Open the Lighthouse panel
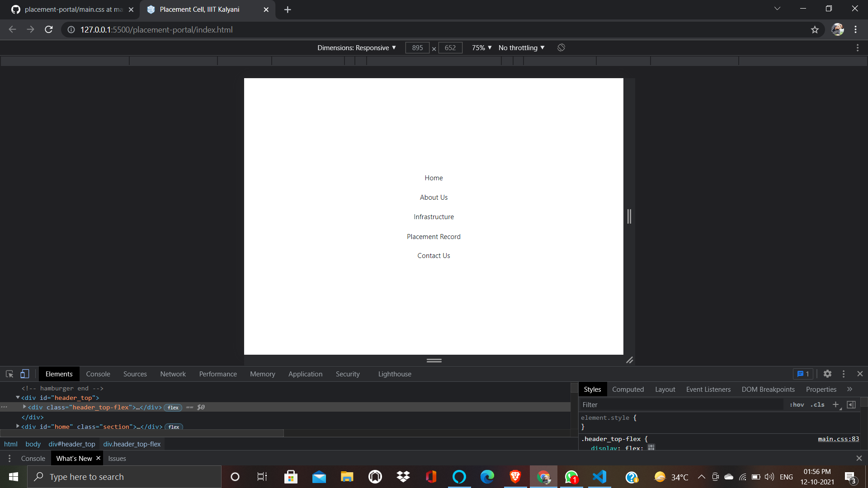The image size is (868, 488). [x=394, y=374]
